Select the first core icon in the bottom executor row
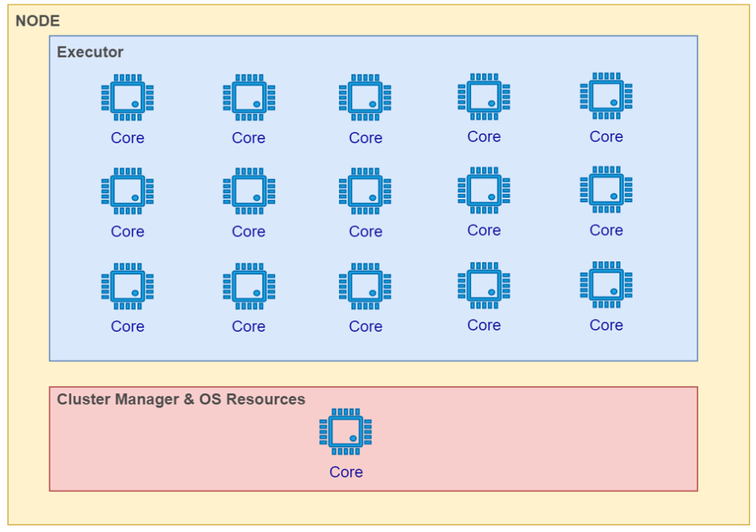 [x=127, y=286]
